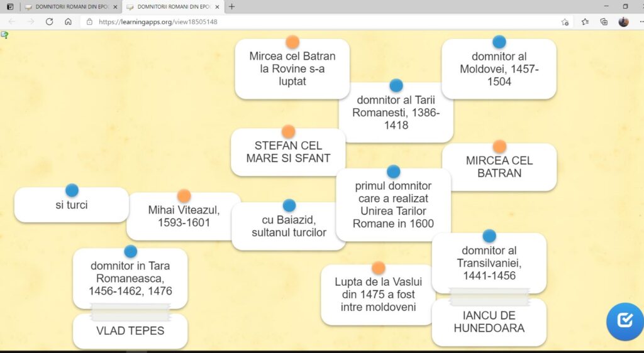Go to the browser home page icon
Viewport: 644px width, 353px height.
coord(68,21)
